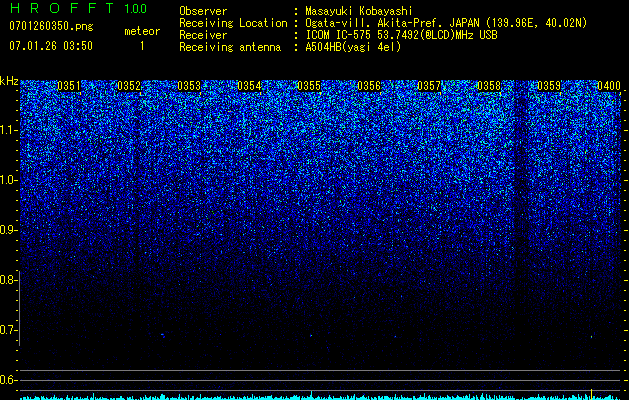
Task: Click the 0.6 kHz axis label
Action: pos(7,380)
